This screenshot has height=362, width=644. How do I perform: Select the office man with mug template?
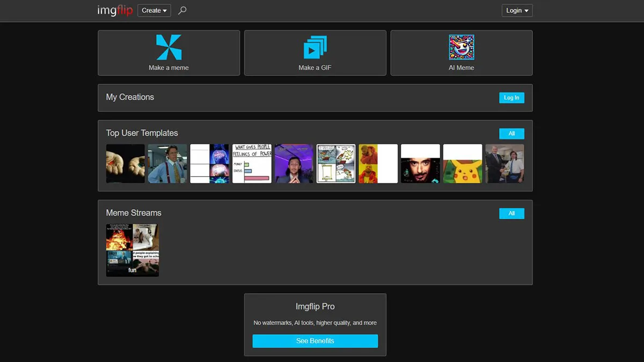(x=167, y=164)
